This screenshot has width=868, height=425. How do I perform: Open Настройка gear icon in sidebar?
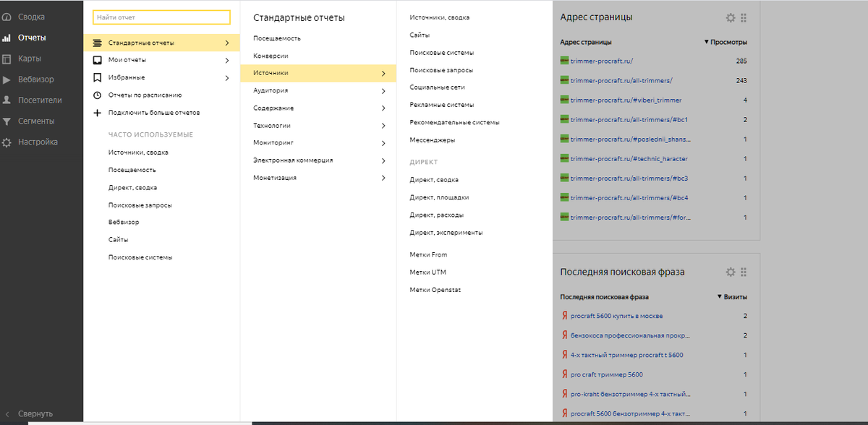pyautogui.click(x=7, y=142)
